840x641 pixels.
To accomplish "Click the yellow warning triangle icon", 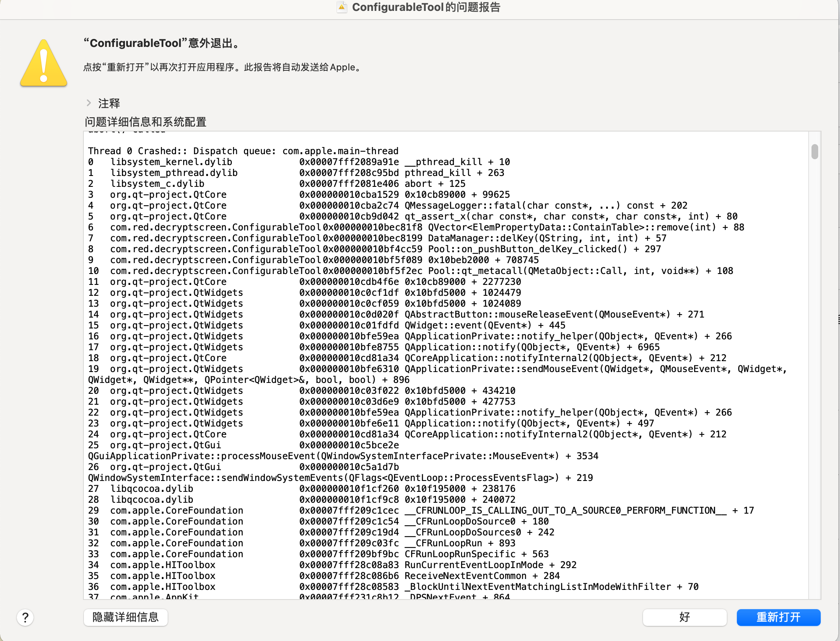I will coord(44,64).
